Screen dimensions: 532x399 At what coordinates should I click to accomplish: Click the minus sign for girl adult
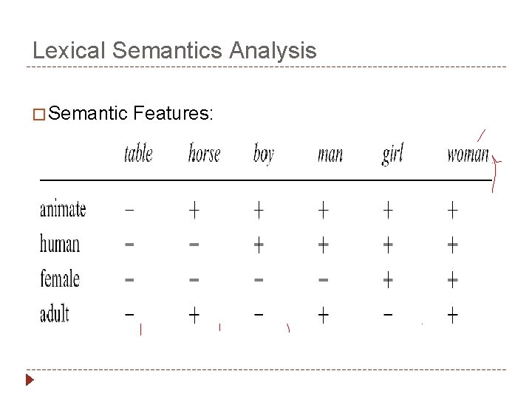coord(388,315)
